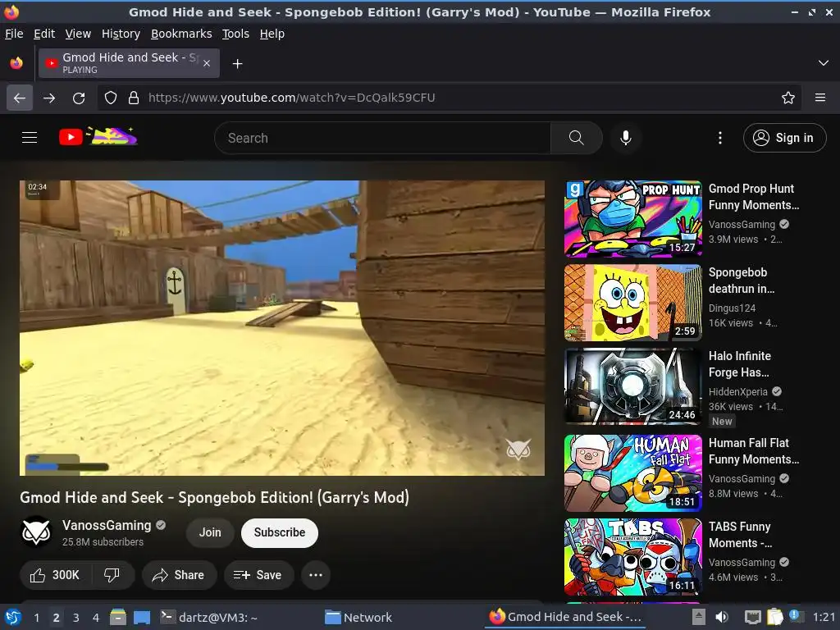
Task: Open VanossGaming channel name link
Action: pyautogui.click(x=107, y=525)
